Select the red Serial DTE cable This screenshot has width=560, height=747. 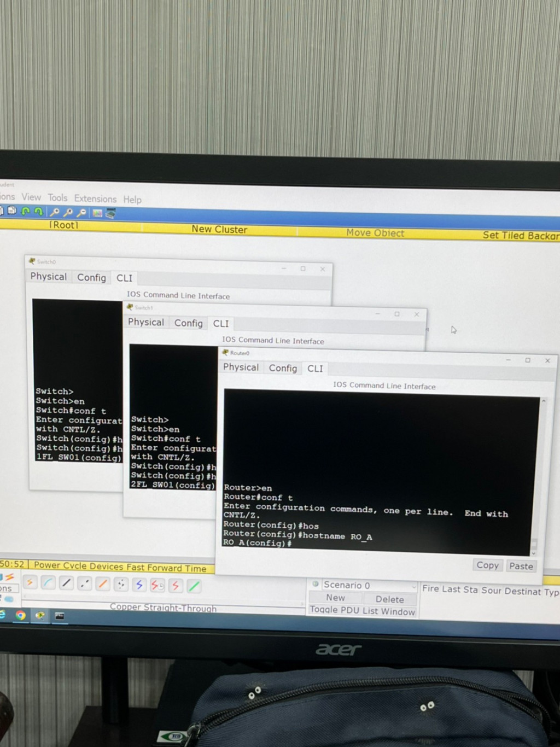point(176,586)
